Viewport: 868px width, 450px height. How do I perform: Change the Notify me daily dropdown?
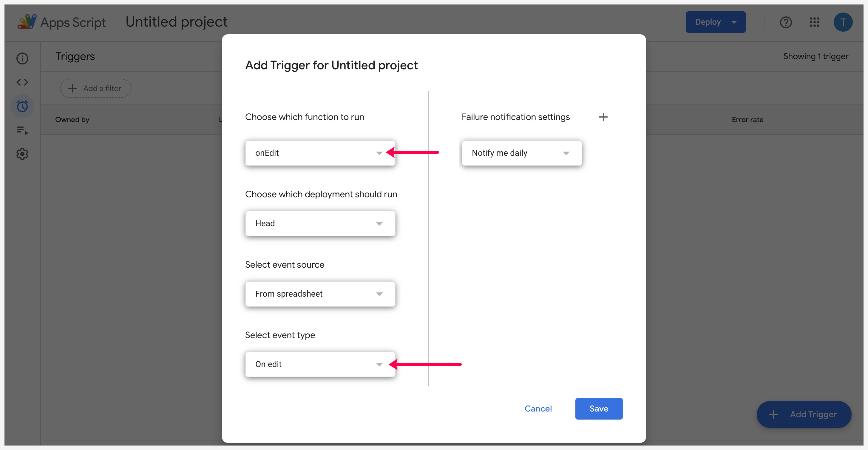pos(521,153)
